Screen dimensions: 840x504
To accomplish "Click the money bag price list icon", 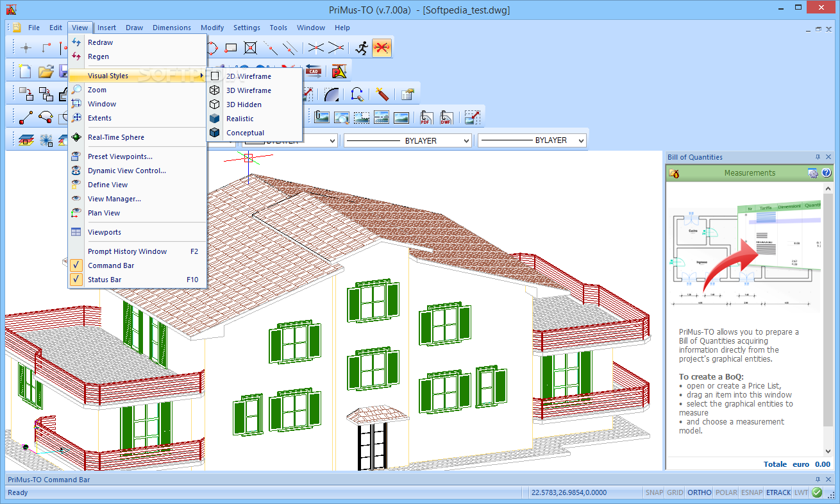I will point(674,173).
